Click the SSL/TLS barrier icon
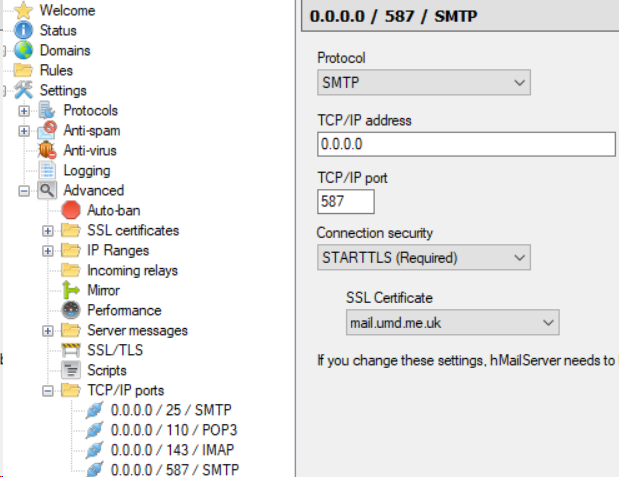The height and width of the screenshot is (477, 619). tap(71, 350)
